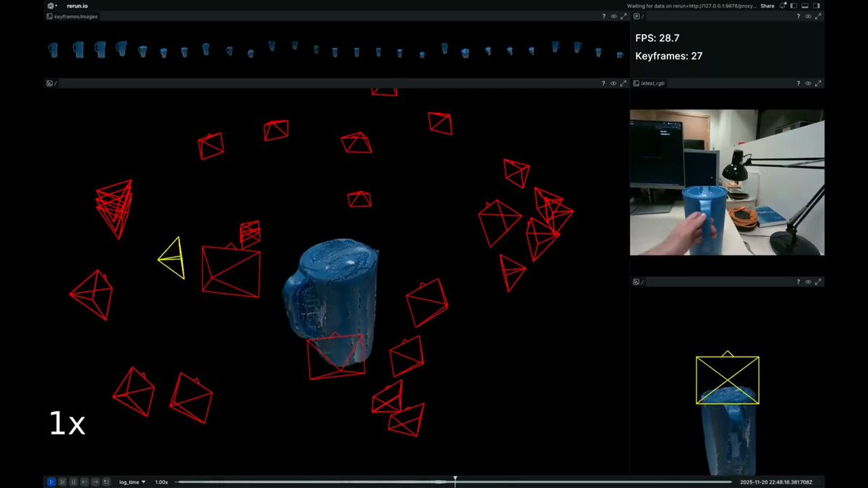Select the FPS text view tab icon
The height and width of the screenshot is (488, 868).
point(637,16)
